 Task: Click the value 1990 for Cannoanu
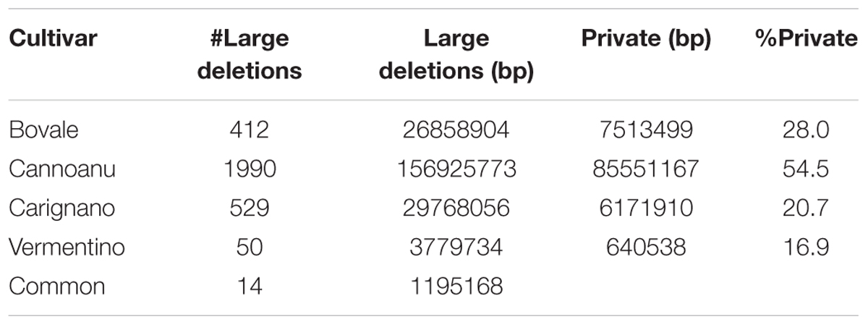(250, 169)
